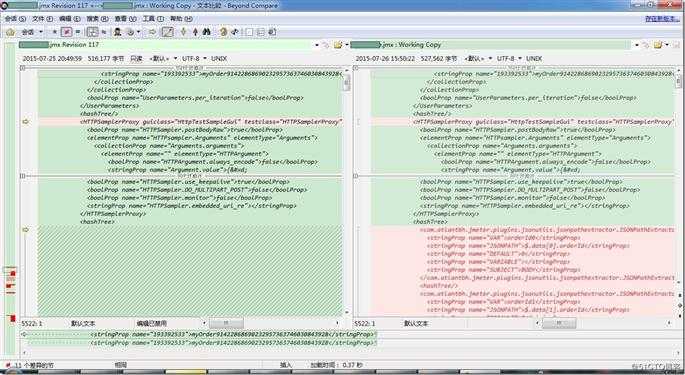Open the 查看 (V) menu

[125, 19]
